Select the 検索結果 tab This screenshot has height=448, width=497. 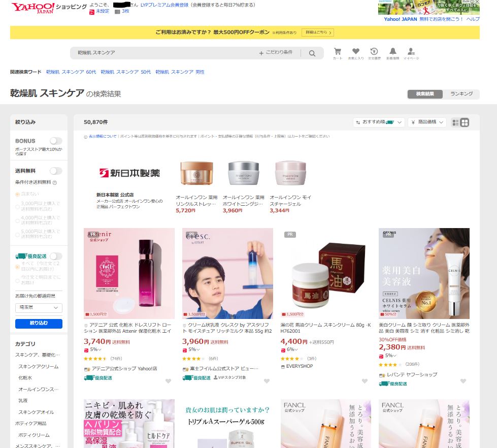425,94
